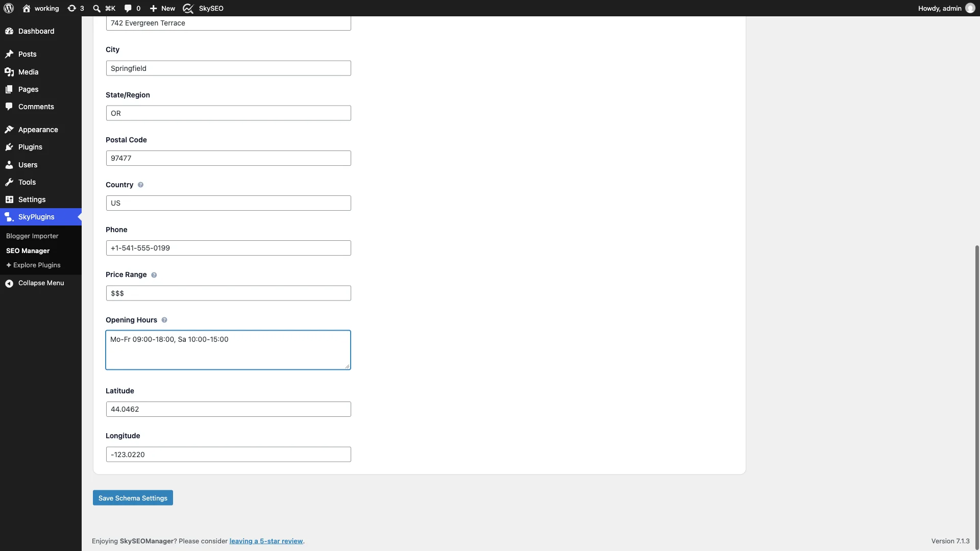Select Blogger Importer submenu
Image resolution: width=980 pixels, height=551 pixels.
coord(32,236)
